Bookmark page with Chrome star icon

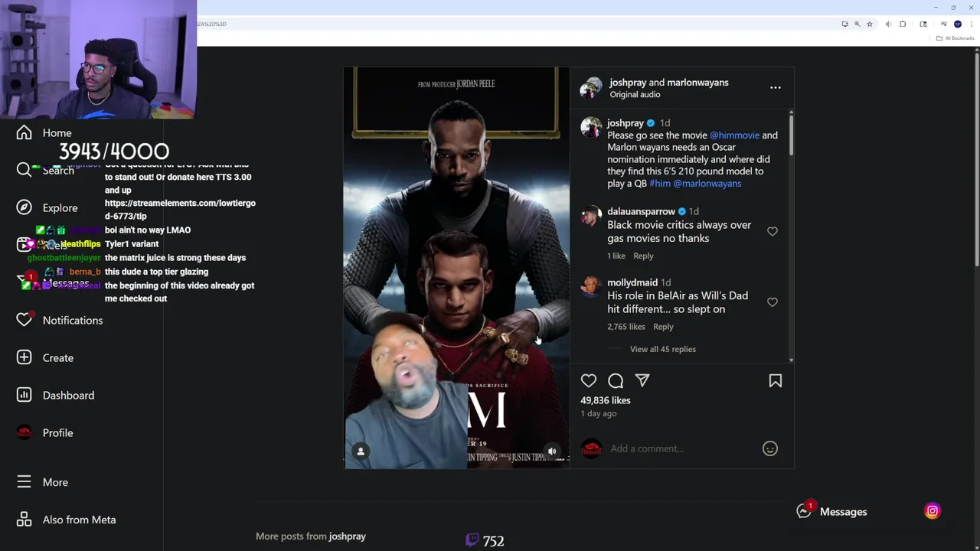870,24
